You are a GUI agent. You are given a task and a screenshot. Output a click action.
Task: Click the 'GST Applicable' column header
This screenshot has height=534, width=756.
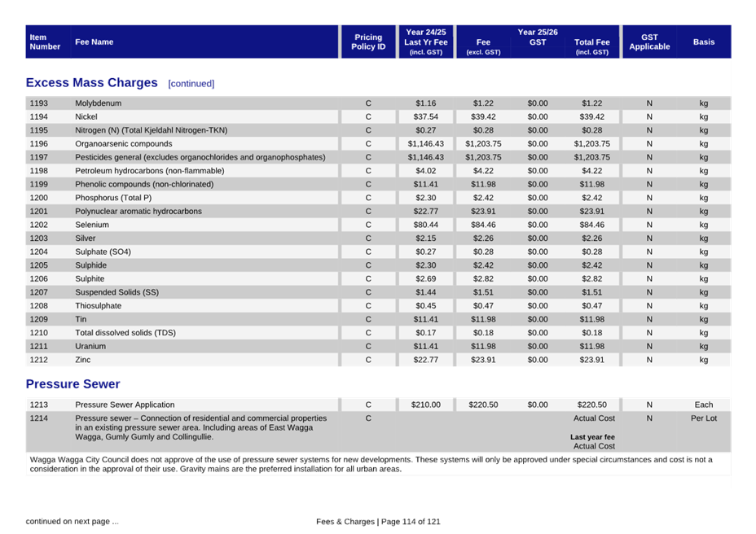(x=649, y=42)
